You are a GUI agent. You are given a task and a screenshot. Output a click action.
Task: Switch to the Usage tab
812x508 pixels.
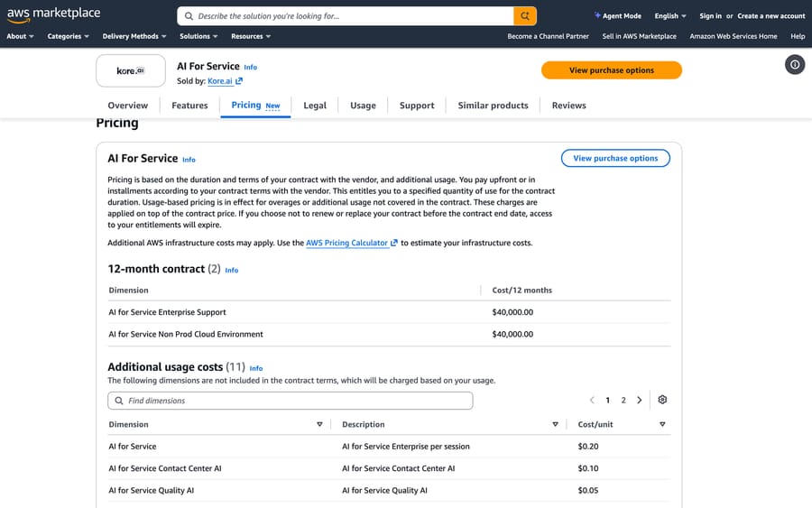(x=363, y=106)
